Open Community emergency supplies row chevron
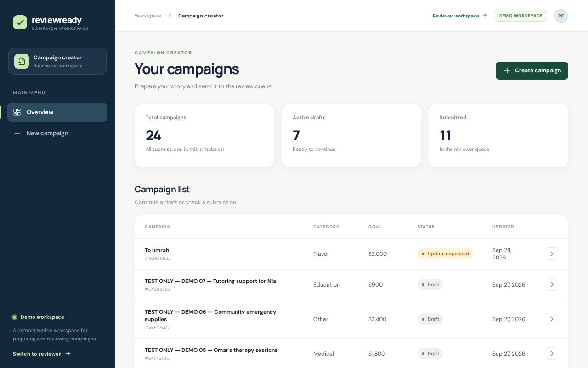 click(x=552, y=319)
